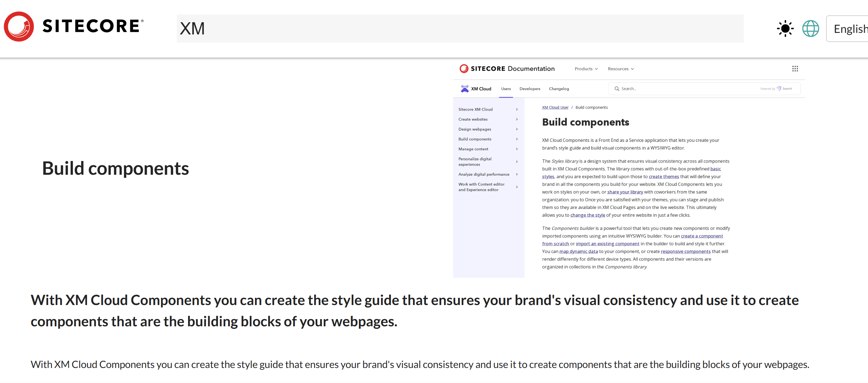This screenshot has height=383, width=868.
Task: Switch to the Changelog tab
Action: click(559, 89)
